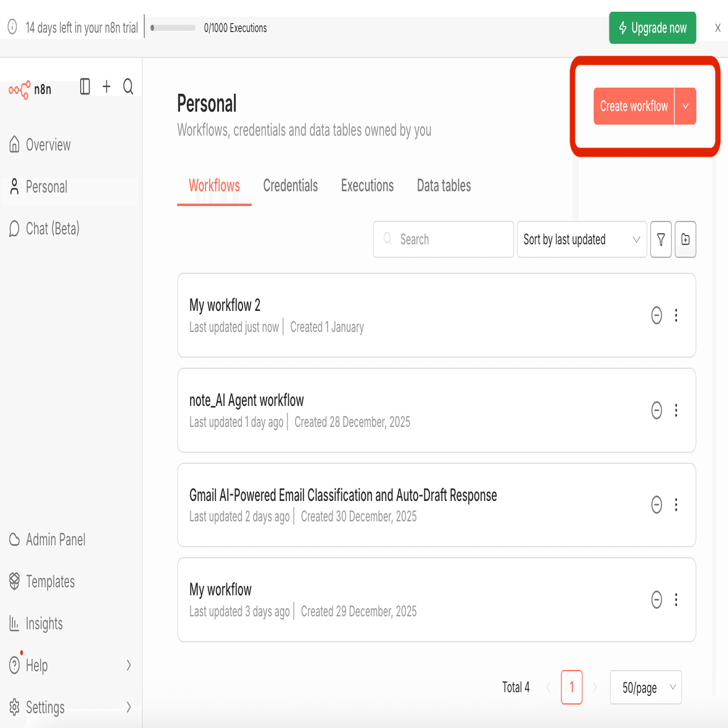Viewport: 728px width, 728px height.
Task: Expand the Help menu
Action: tap(70, 665)
